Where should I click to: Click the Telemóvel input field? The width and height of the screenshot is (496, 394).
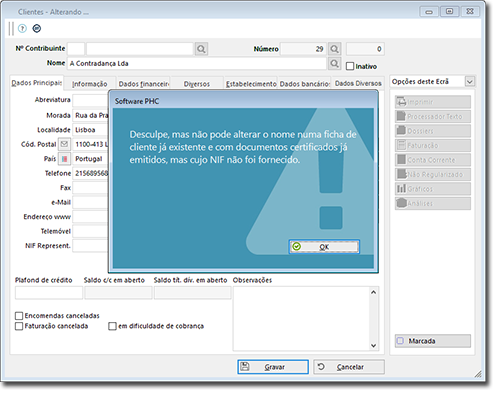pyautogui.click(x=91, y=231)
